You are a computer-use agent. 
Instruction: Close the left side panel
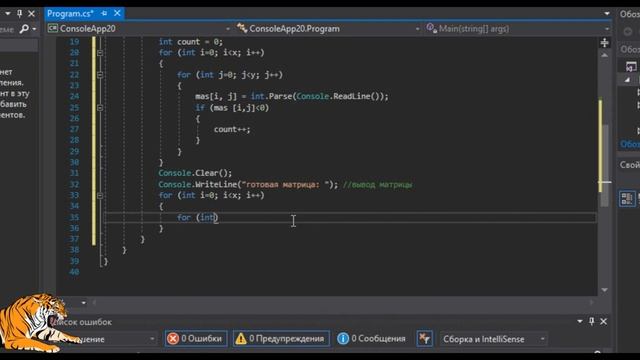[x=31, y=13]
